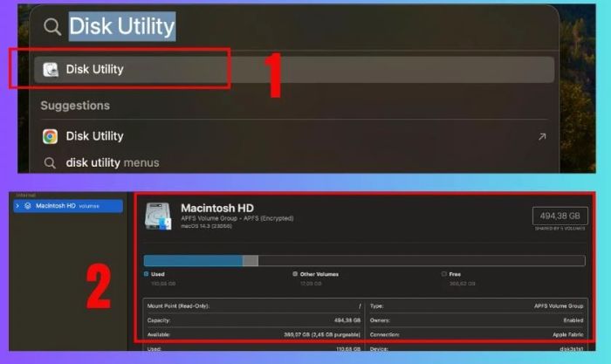Click the Connection label

pyautogui.click(x=385, y=335)
